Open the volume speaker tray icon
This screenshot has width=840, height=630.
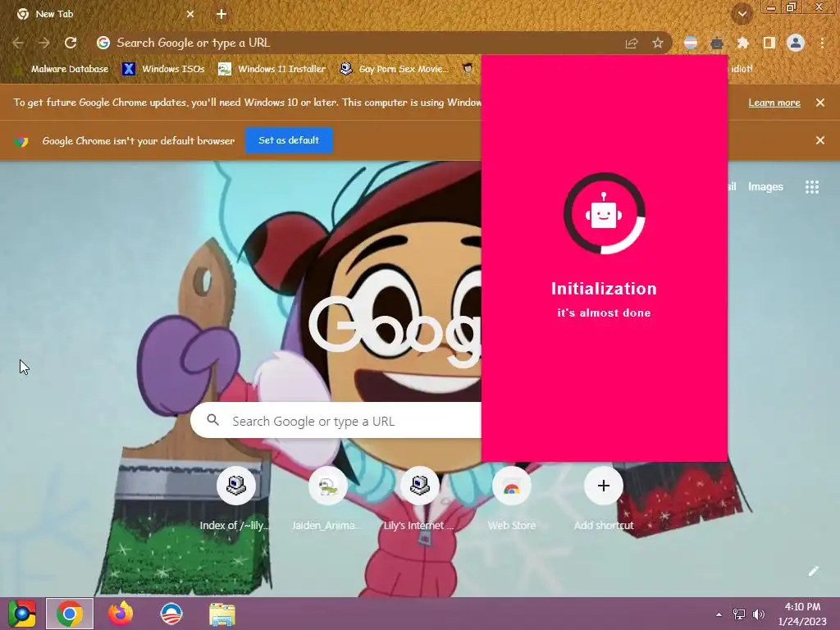pyautogui.click(x=759, y=614)
